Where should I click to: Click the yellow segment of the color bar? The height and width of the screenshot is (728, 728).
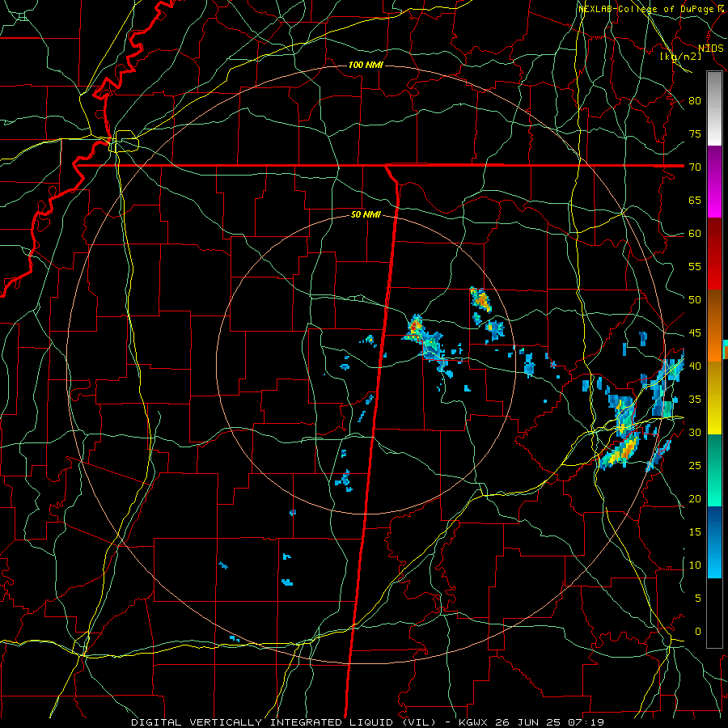[714, 398]
